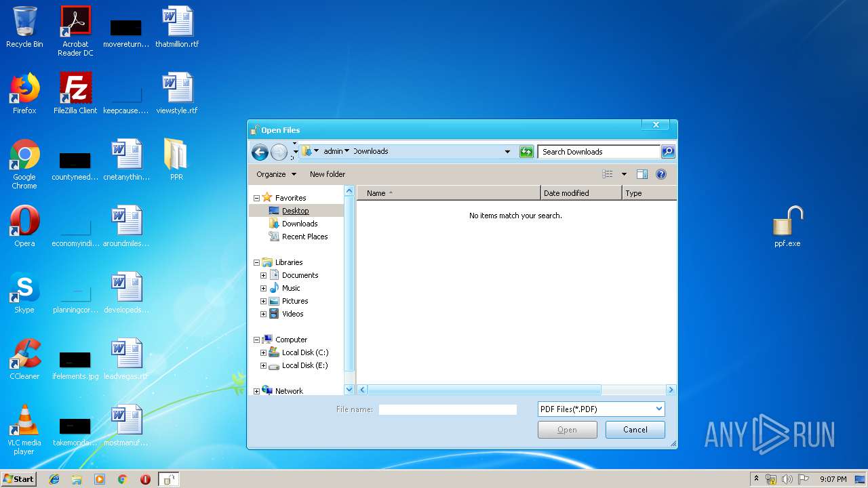Viewport: 868px width, 488px height.
Task: Click the Forward navigation arrow in dialog
Action: [279, 152]
